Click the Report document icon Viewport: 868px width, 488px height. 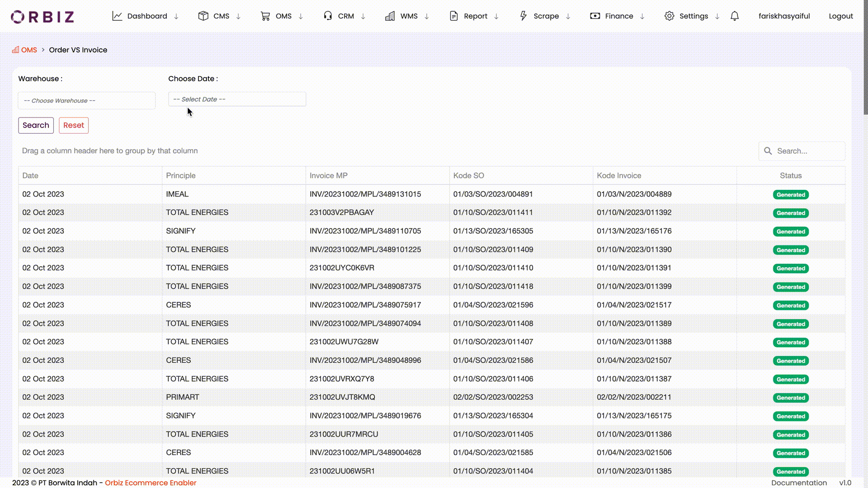pyautogui.click(x=453, y=15)
